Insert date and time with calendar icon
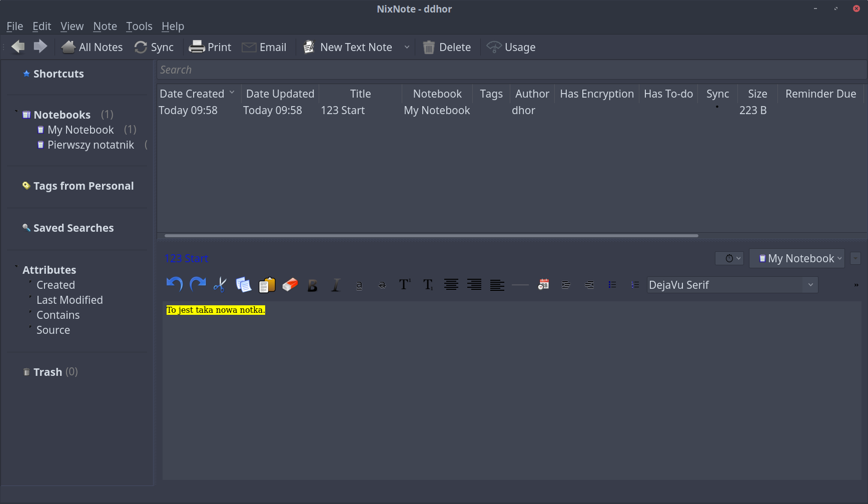Viewport: 868px width, 504px height. pyautogui.click(x=543, y=285)
